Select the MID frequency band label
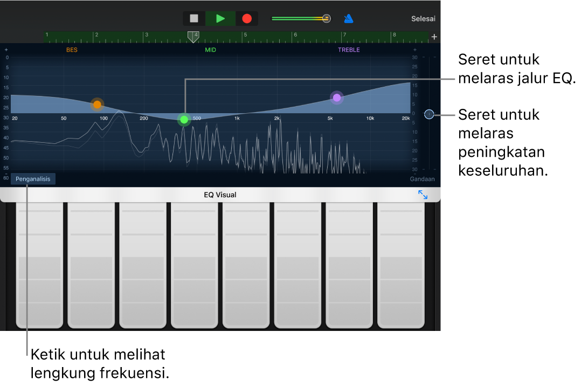The image size is (588, 387). tap(210, 49)
